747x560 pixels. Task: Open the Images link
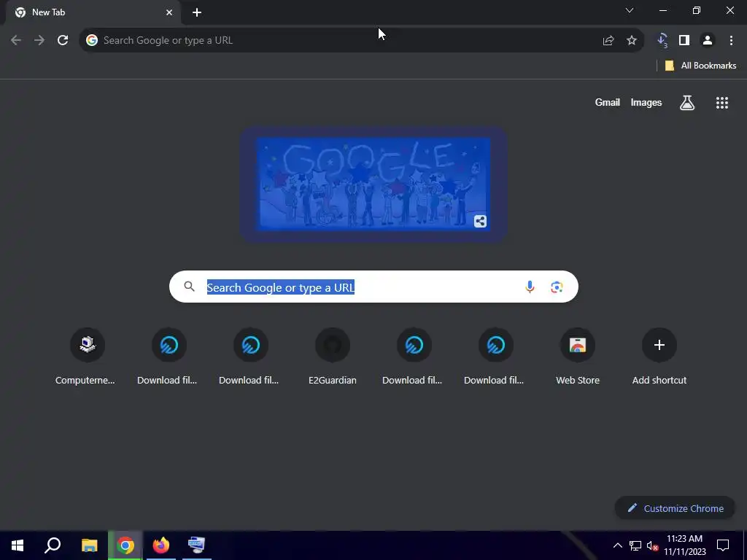click(x=646, y=102)
